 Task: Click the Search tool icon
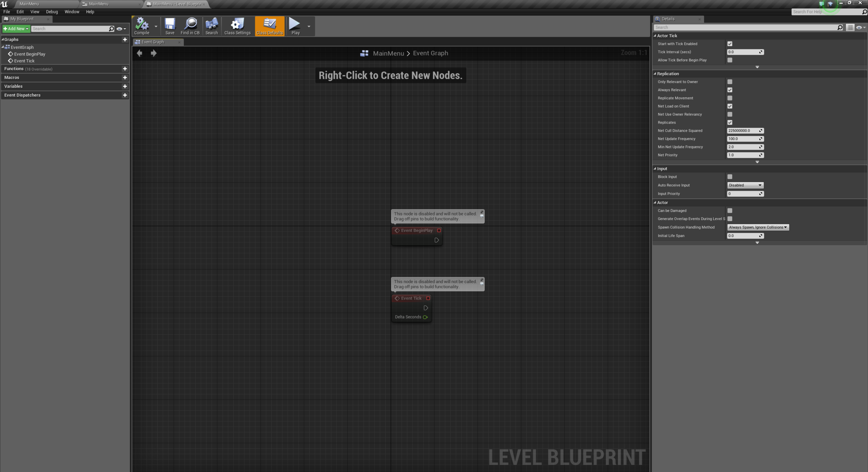[x=212, y=24]
